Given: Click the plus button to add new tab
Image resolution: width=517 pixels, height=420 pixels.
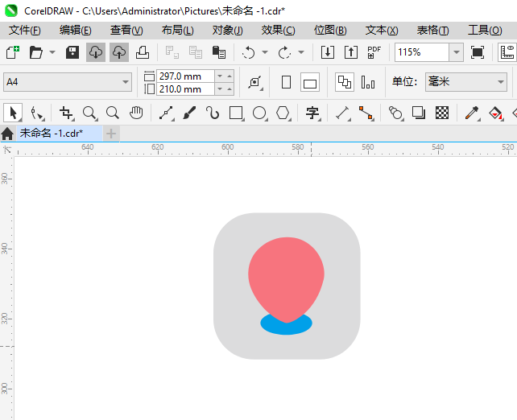Looking at the screenshot, I should [x=111, y=134].
